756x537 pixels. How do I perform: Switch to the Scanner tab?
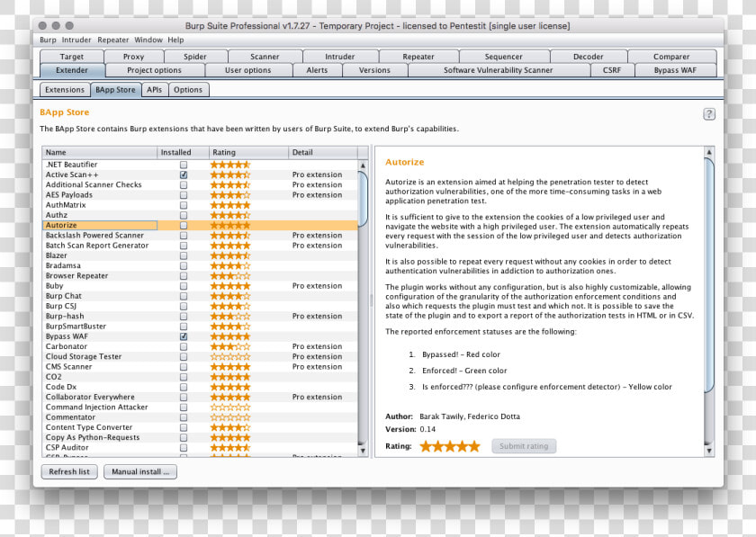click(x=265, y=57)
